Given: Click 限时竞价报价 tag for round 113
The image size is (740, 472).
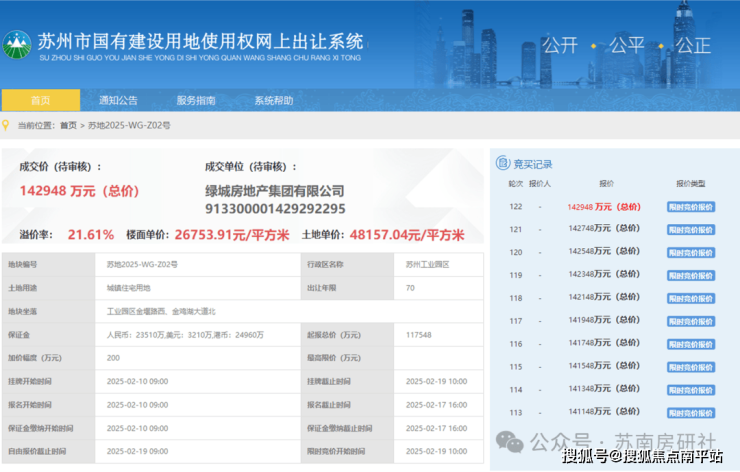Looking at the screenshot, I should (691, 413).
